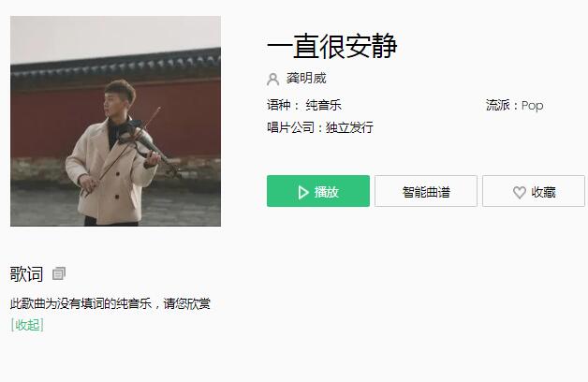Copy lyrics using icon beside 歌词
This screenshot has height=382, width=588.
tap(59, 273)
